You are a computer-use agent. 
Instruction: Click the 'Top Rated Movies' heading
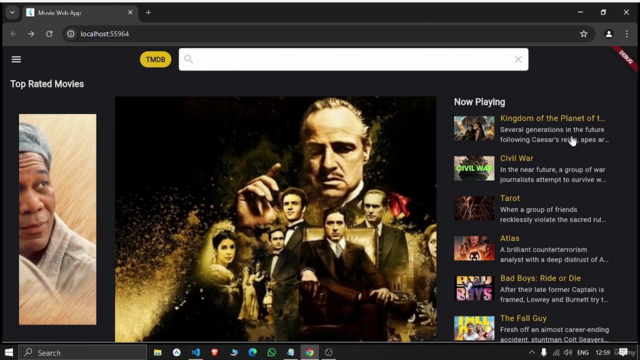click(47, 84)
